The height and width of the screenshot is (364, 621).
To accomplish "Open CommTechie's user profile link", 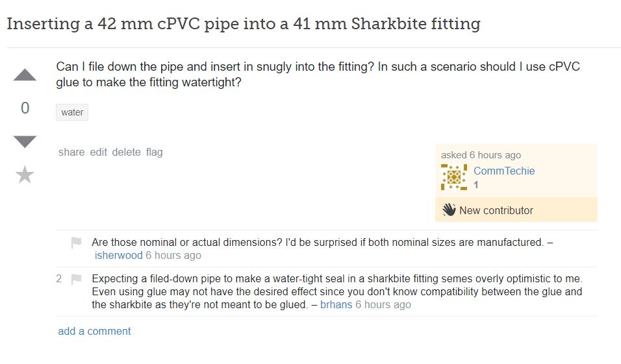I will 504,171.
